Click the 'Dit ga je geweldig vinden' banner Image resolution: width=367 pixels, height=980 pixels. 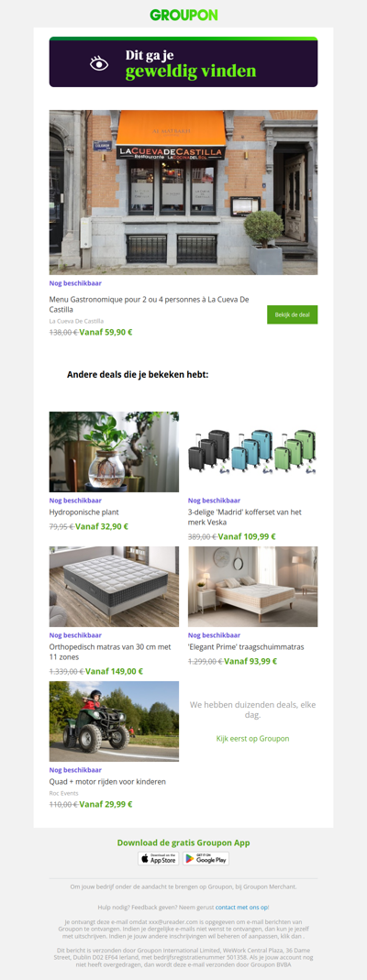(x=183, y=61)
